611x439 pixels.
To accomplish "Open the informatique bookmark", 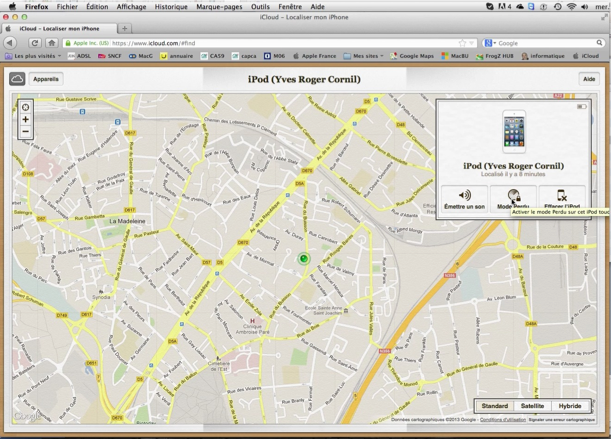I will coord(543,56).
